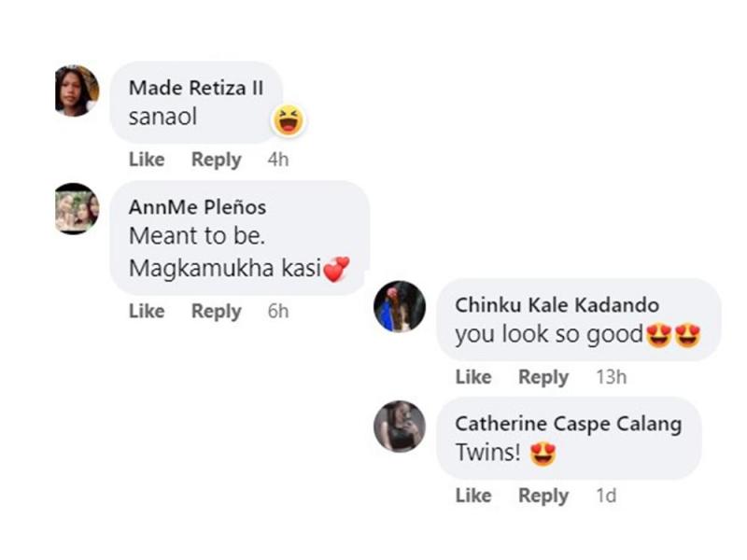This screenshot has width=747, height=560.
Task: Reply to Made Retiza II's comment
Action: (x=216, y=160)
